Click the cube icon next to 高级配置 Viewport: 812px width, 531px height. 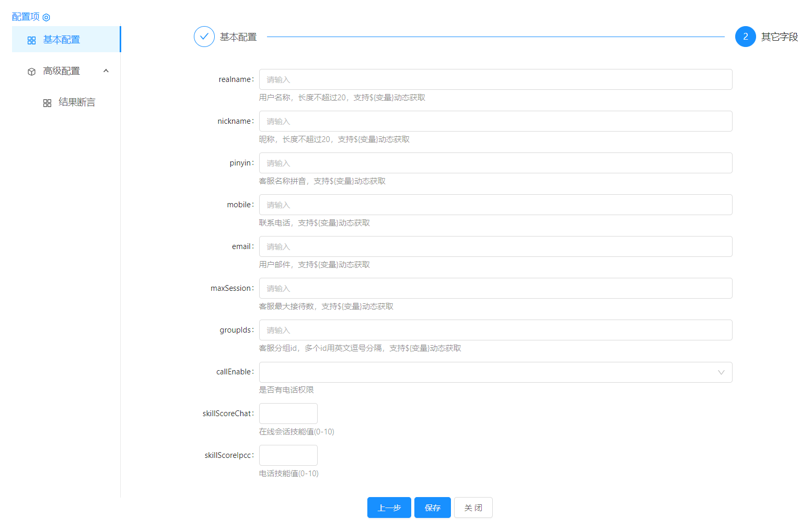[x=31, y=72]
